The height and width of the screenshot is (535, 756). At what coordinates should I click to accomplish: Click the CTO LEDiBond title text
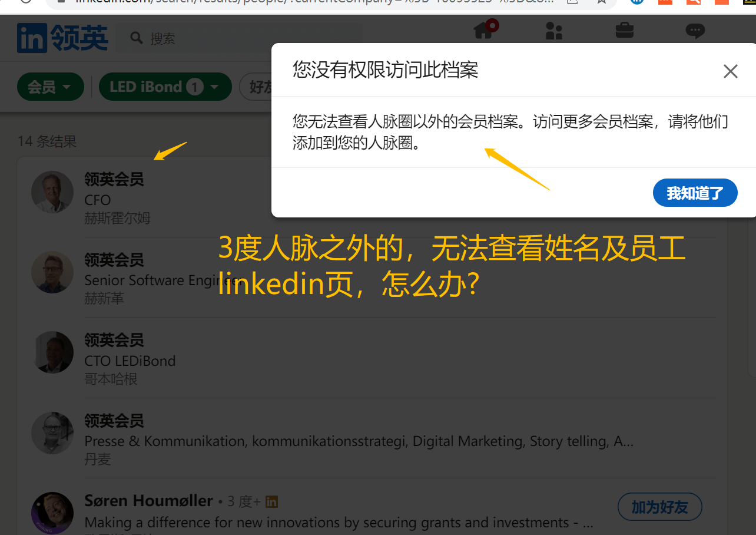point(130,361)
